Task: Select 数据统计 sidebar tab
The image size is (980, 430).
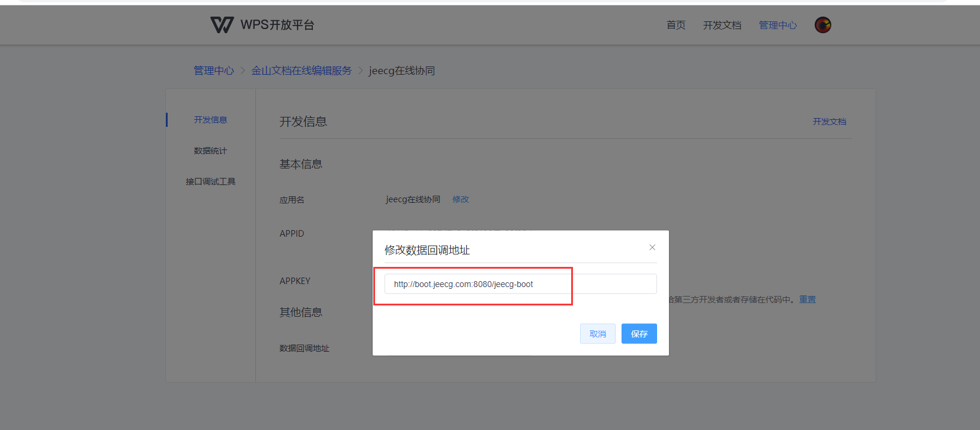Action: (210, 151)
